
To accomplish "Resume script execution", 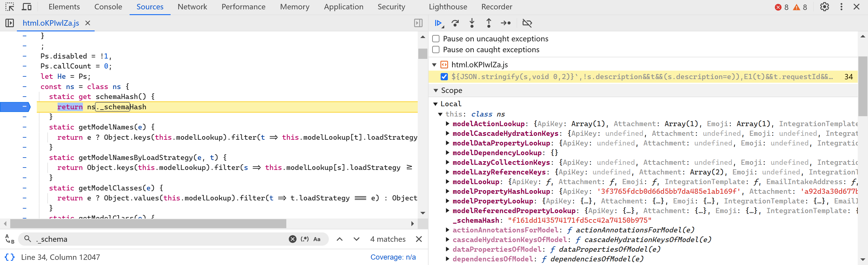I will click(x=439, y=23).
